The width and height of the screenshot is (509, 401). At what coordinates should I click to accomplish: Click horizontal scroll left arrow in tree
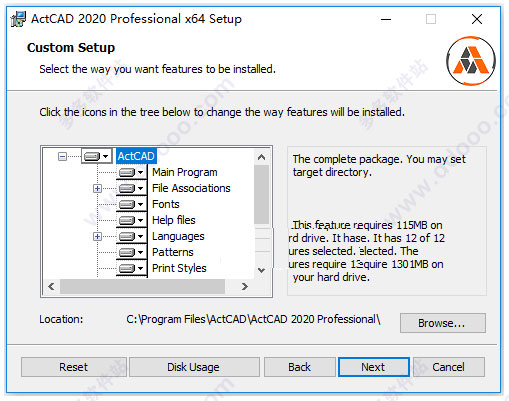tap(51, 286)
